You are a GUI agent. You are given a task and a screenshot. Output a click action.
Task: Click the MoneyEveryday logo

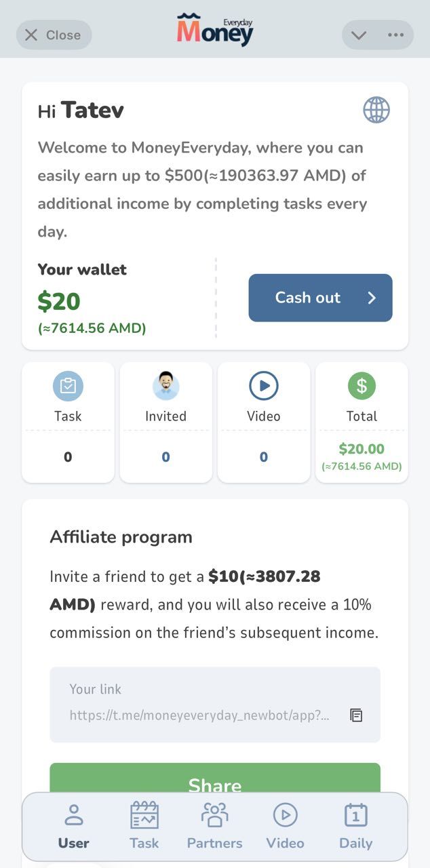coord(214,29)
